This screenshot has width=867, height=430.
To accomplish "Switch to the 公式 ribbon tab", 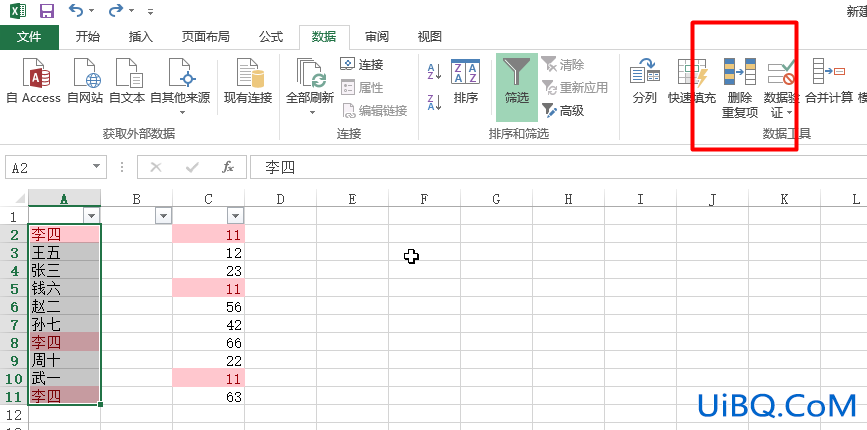I will (271, 37).
